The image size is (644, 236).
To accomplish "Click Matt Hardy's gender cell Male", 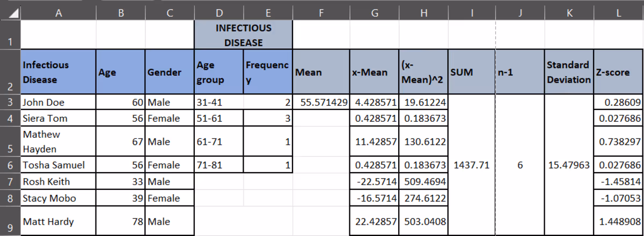I will [170, 221].
